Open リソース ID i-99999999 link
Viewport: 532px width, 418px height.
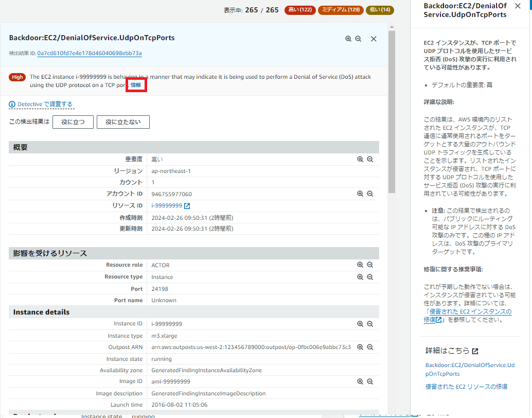(167, 206)
